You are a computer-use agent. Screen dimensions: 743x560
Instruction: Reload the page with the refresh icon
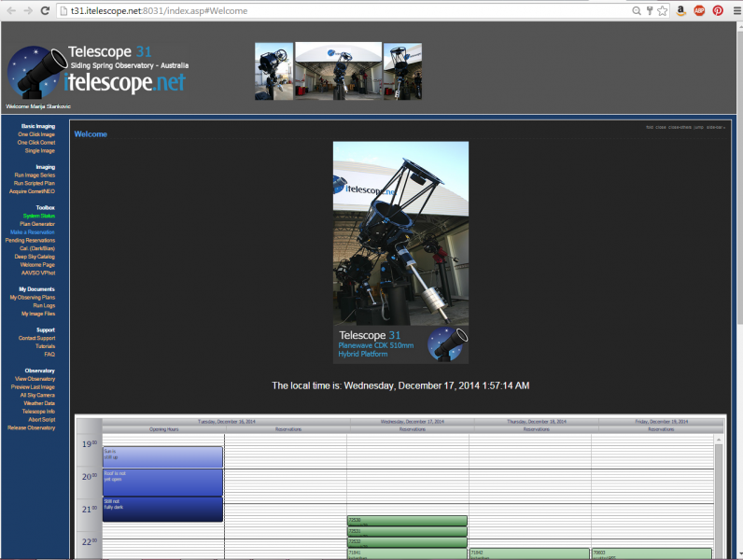45,10
